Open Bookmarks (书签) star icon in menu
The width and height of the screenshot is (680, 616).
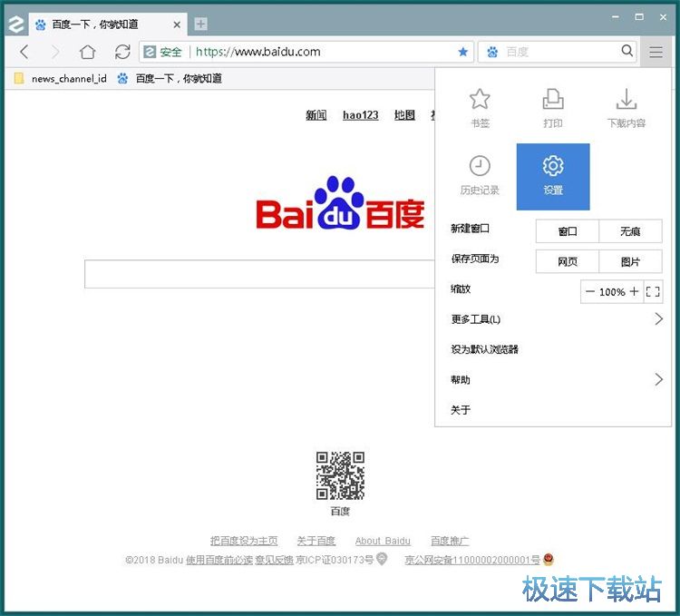click(480, 109)
